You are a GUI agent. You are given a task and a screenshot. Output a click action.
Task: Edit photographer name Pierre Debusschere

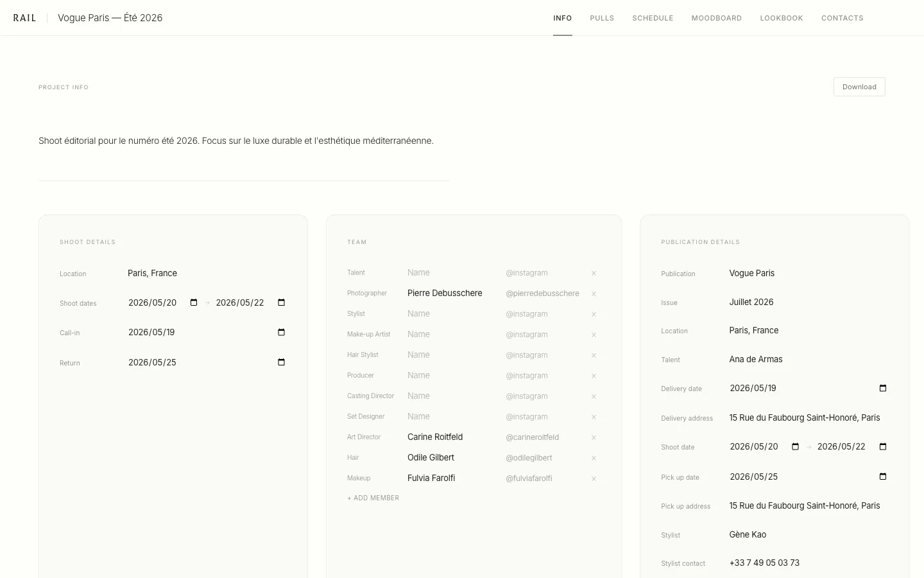pos(452,293)
